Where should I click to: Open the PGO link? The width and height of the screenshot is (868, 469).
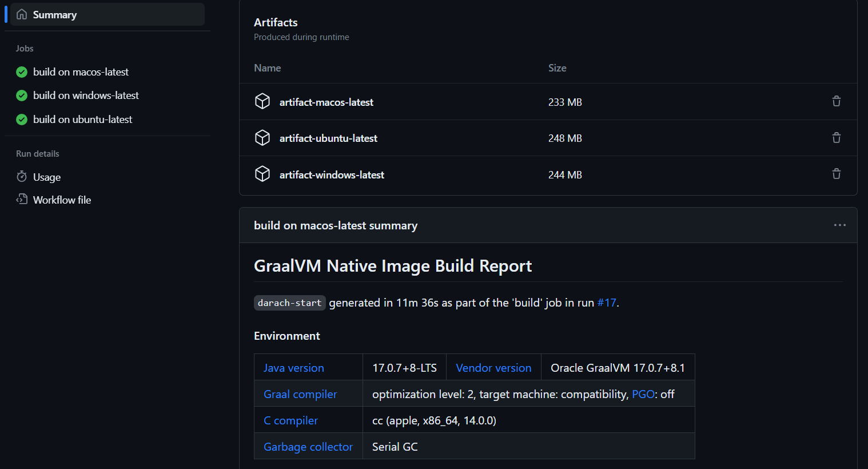(643, 394)
